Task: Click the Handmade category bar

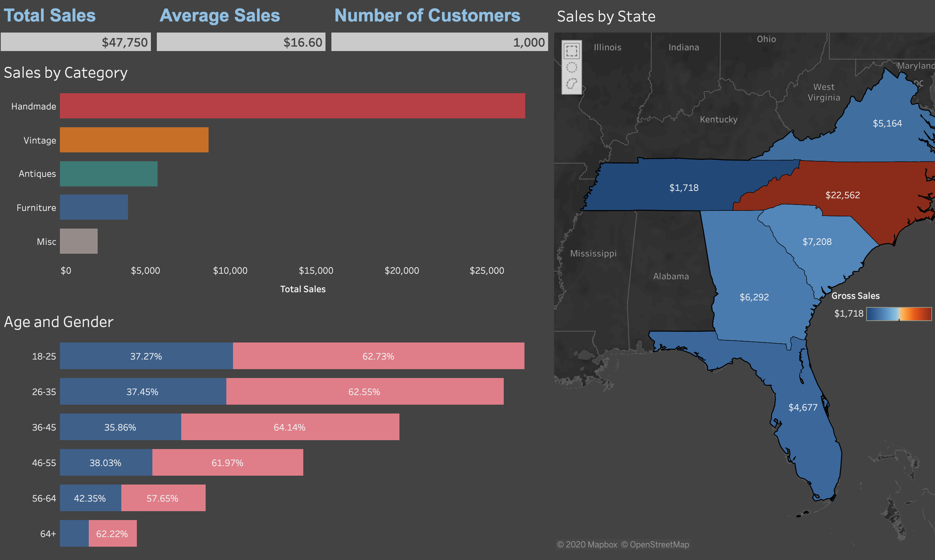Action: [x=292, y=106]
